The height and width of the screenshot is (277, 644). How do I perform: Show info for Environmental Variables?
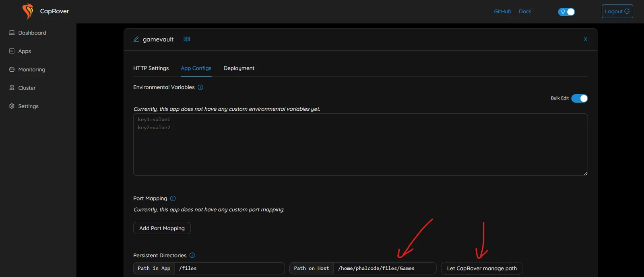[x=200, y=87]
